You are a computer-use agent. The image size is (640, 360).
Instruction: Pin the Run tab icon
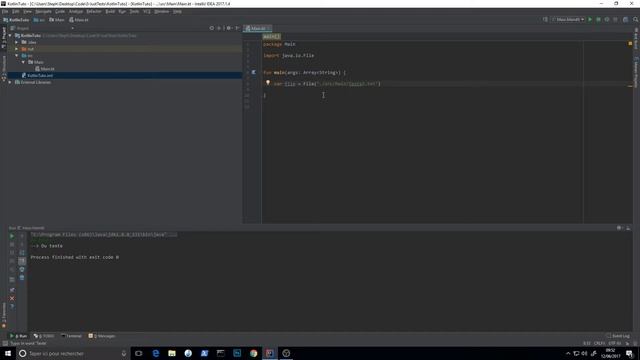(x=12, y=290)
